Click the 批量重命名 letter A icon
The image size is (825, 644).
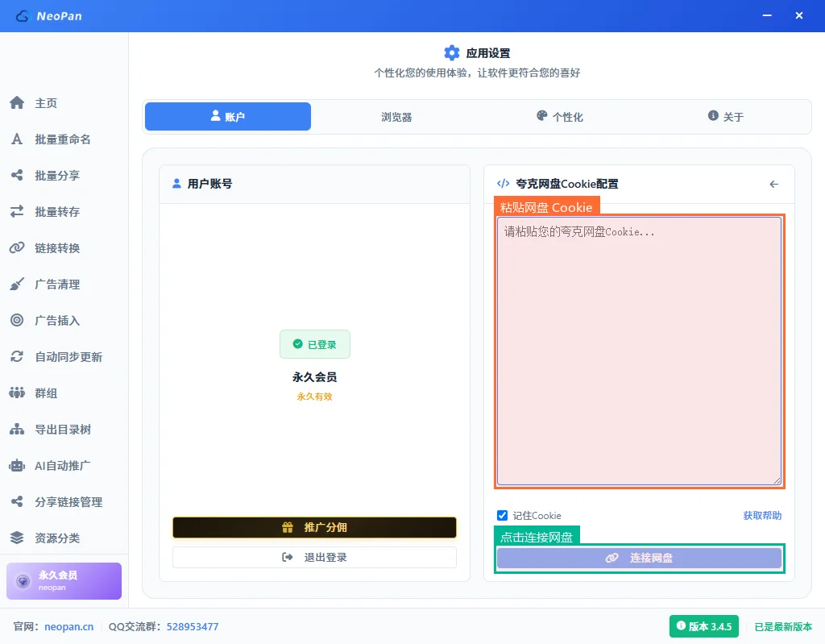pyautogui.click(x=17, y=139)
